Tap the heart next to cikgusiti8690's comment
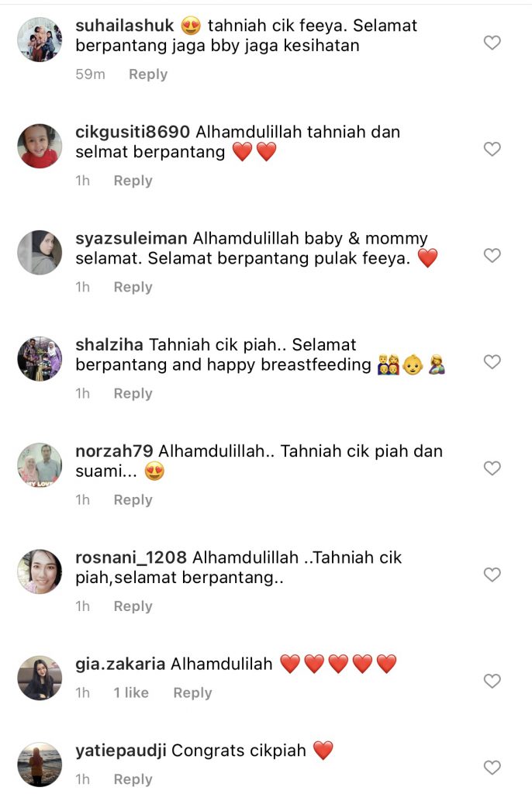This screenshot has width=532, height=794. [x=492, y=149]
